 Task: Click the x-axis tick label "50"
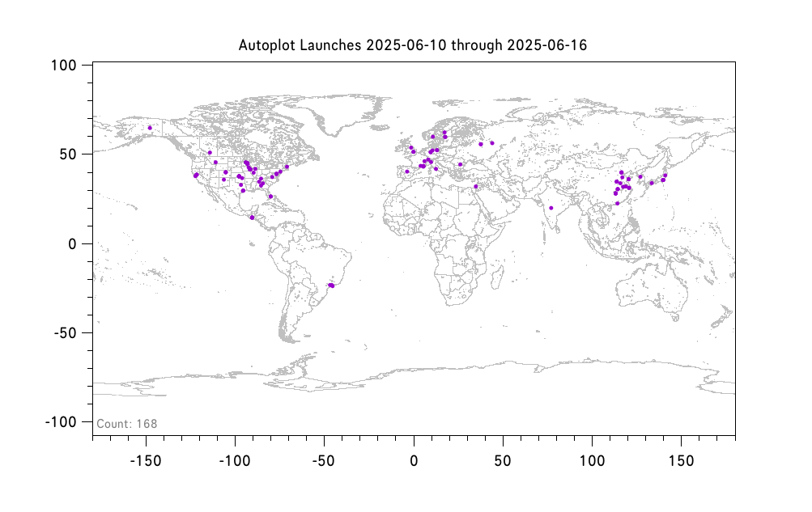pos(503,461)
